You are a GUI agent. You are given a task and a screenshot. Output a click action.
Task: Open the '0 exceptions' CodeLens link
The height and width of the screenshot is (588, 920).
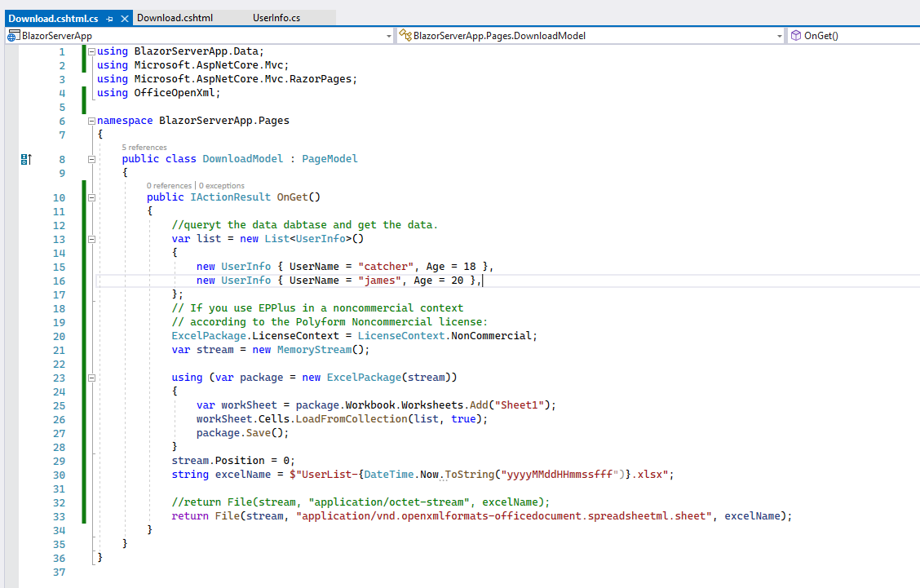coord(222,185)
